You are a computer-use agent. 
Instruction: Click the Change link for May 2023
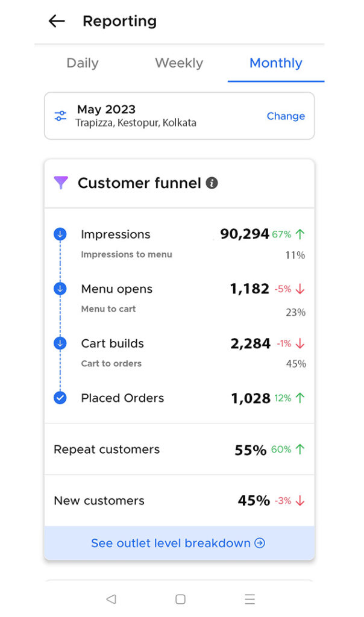pyautogui.click(x=286, y=116)
